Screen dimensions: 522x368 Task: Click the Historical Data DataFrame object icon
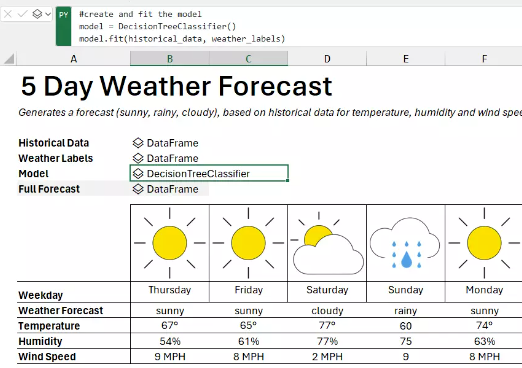[x=138, y=143]
